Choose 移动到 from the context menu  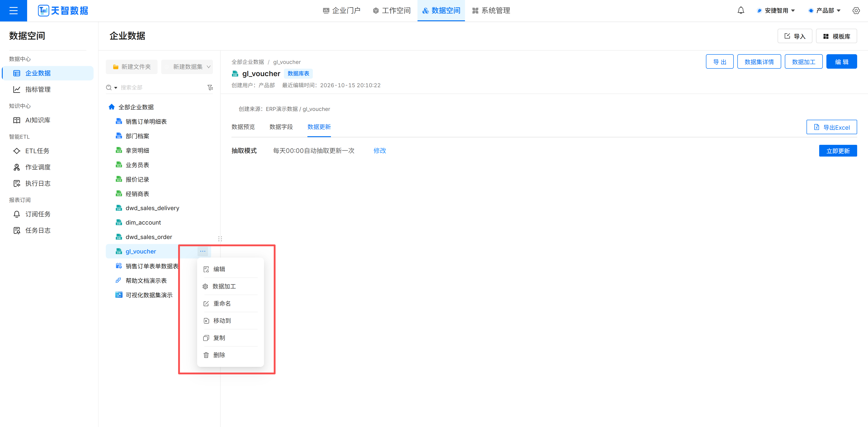(x=231, y=321)
